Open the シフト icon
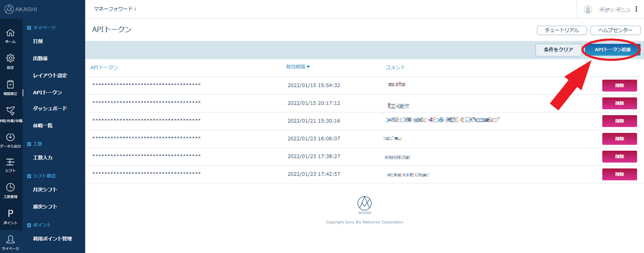Image resolution: width=644 pixels, height=253 pixels. click(11, 162)
